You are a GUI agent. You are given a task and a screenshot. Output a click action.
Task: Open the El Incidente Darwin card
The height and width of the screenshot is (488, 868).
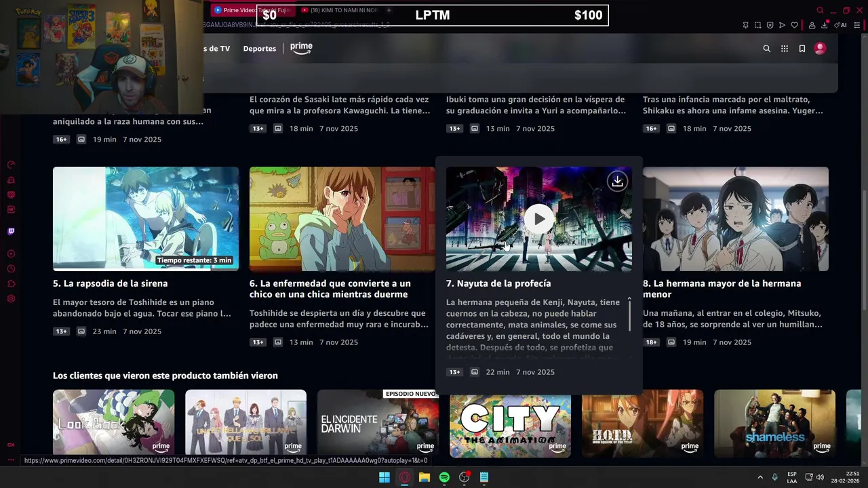point(378,424)
